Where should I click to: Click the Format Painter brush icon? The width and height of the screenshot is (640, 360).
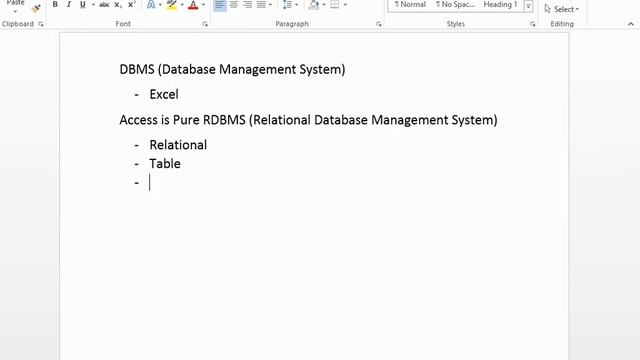pyautogui.click(x=36, y=8)
